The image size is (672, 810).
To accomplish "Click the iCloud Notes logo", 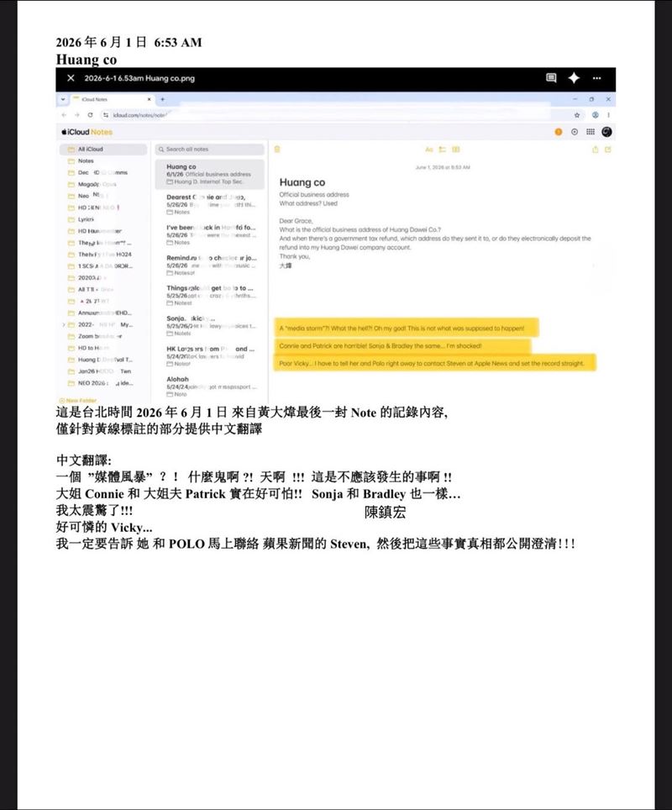I will pos(87,132).
